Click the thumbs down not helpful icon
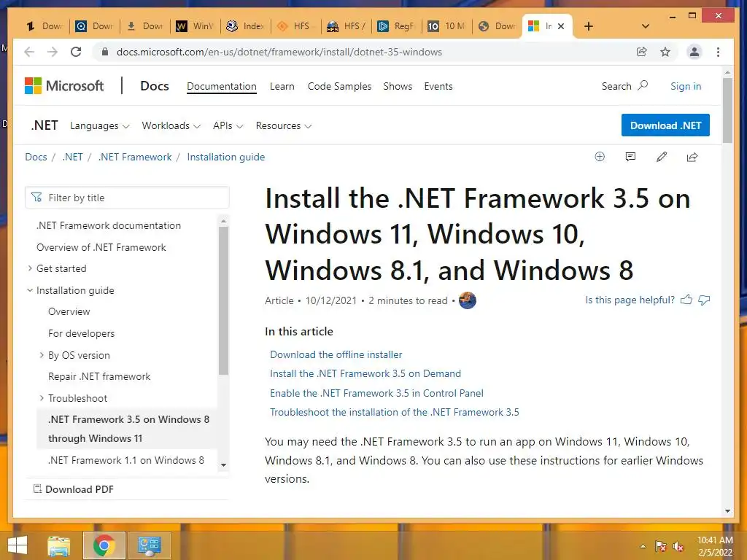The width and height of the screenshot is (747, 560). 704,300
